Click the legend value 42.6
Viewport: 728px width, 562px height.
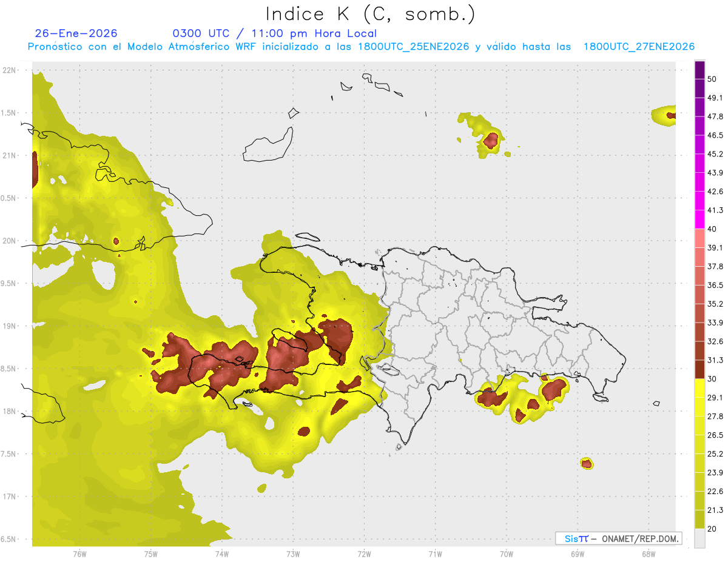click(715, 192)
